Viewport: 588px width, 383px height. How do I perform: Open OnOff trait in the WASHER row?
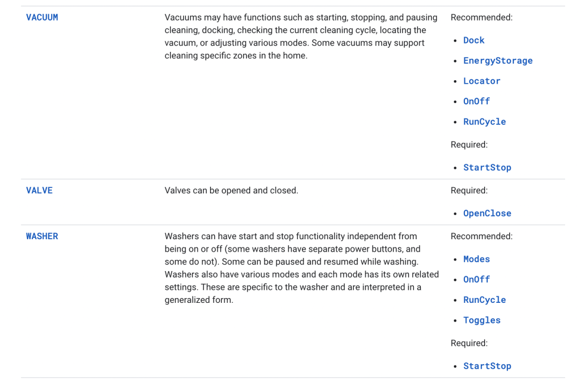[x=476, y=279]
